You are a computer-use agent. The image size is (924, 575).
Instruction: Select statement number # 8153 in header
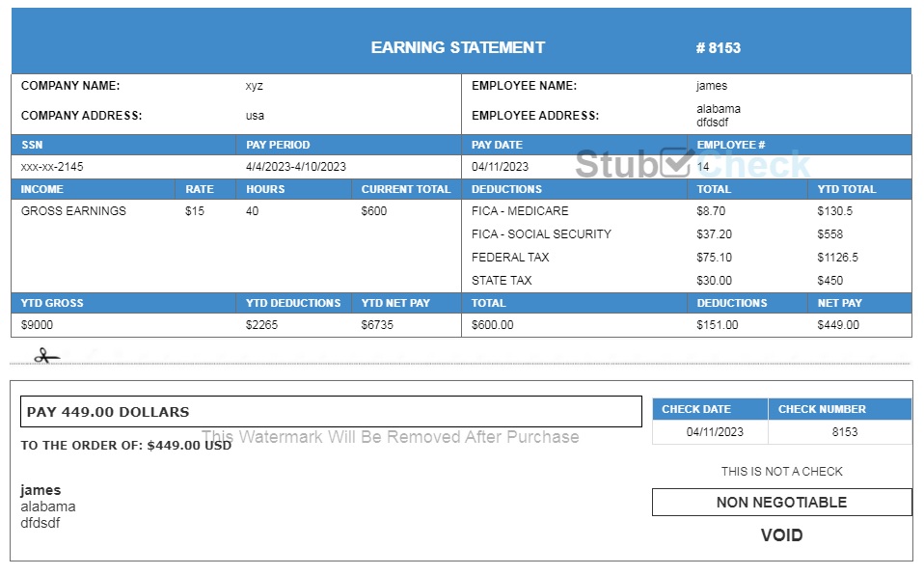point(718,48)
